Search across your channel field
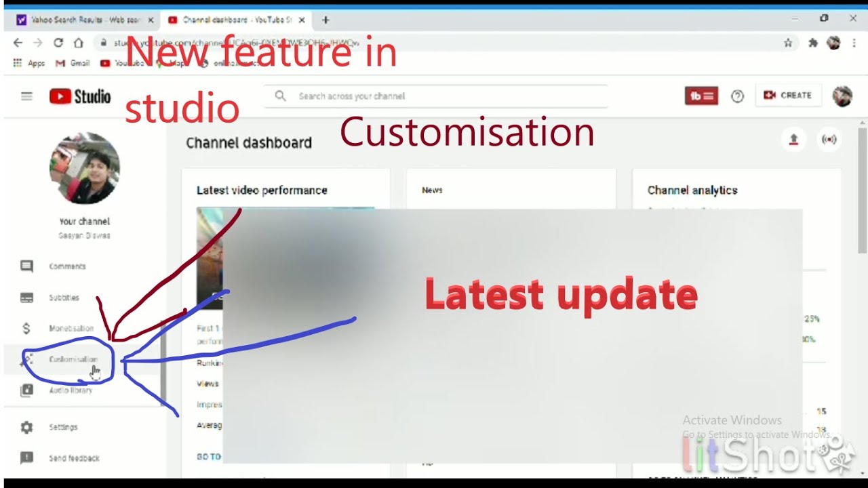 pyautogui.click(x=435, y=96)
